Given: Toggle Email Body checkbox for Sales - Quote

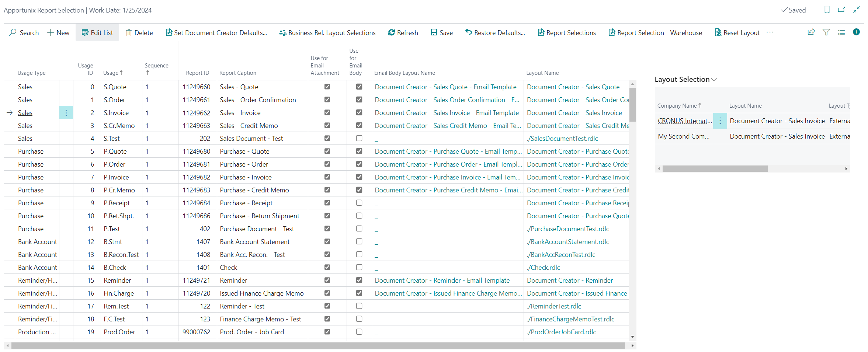Looking at the screenshot, I should 359,87.
